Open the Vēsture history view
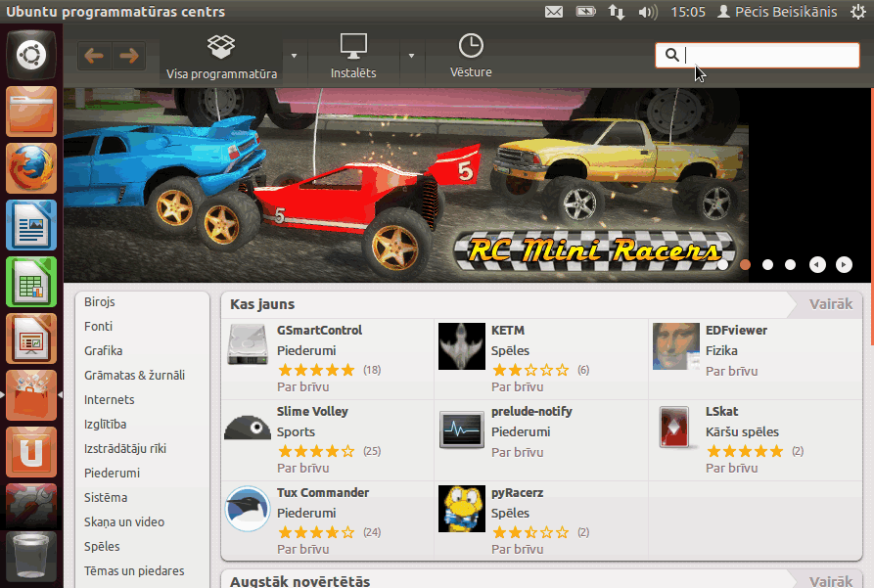Viewport: 874px width, 588px height. 471,57
